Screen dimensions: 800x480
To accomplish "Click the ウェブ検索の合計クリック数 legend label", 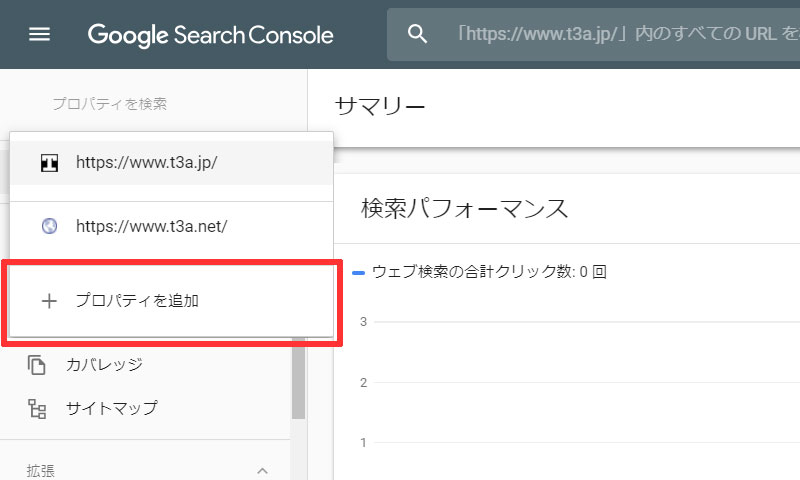I will 489,272.
